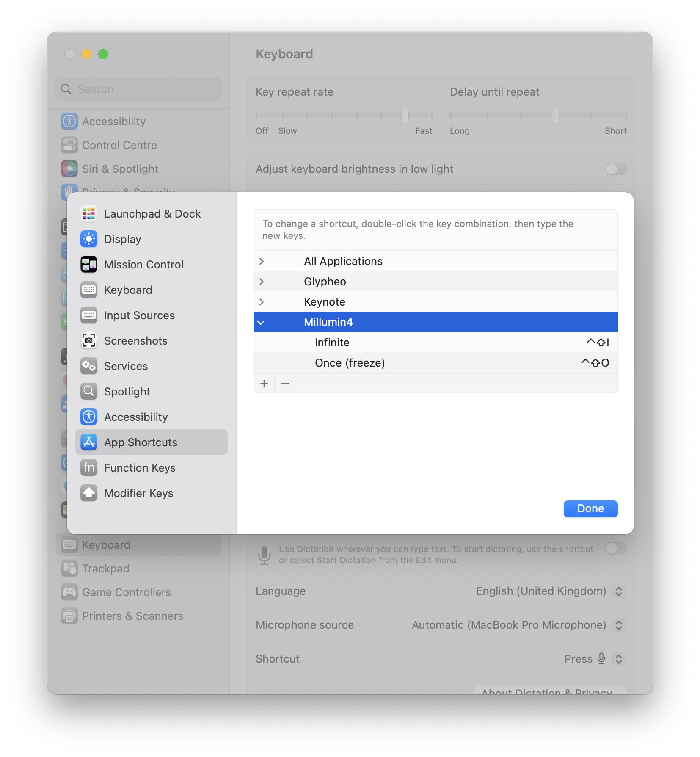Click the Launchpad & Dock icon
Viewport: 700px width, 757px height.
tap(89, 214)
